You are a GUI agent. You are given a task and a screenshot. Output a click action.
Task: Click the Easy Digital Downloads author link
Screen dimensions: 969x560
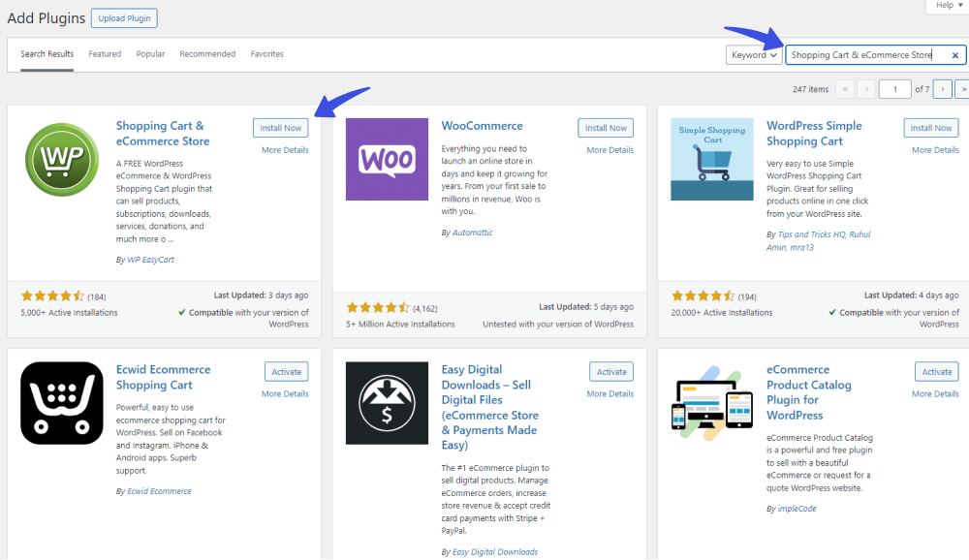click(494, 551)
